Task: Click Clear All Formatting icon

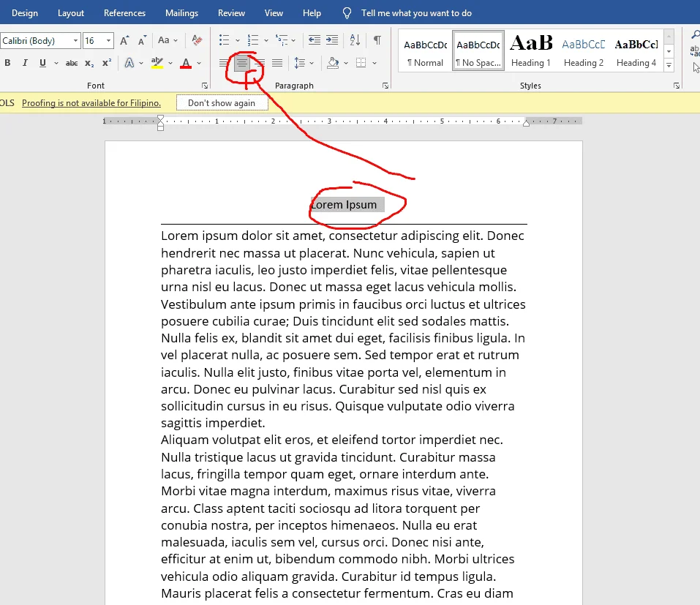Action: pyautogui.click(x=197, y=40)
